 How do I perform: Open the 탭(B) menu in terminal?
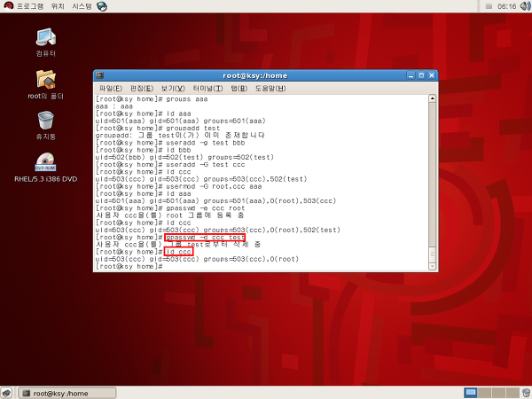click(x=239, y=89)
